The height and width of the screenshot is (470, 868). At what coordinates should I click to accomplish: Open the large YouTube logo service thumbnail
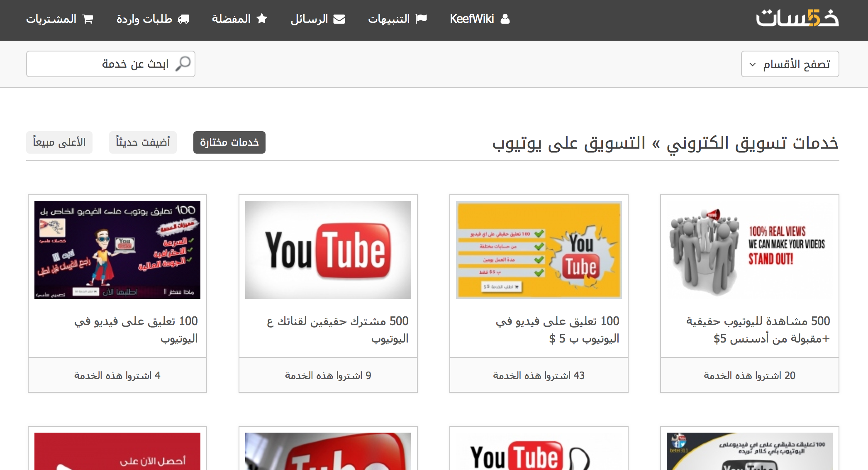[x=328, y=250]
